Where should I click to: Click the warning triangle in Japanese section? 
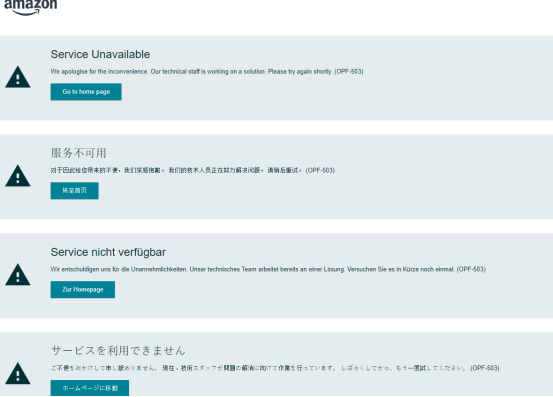(18, 373)
